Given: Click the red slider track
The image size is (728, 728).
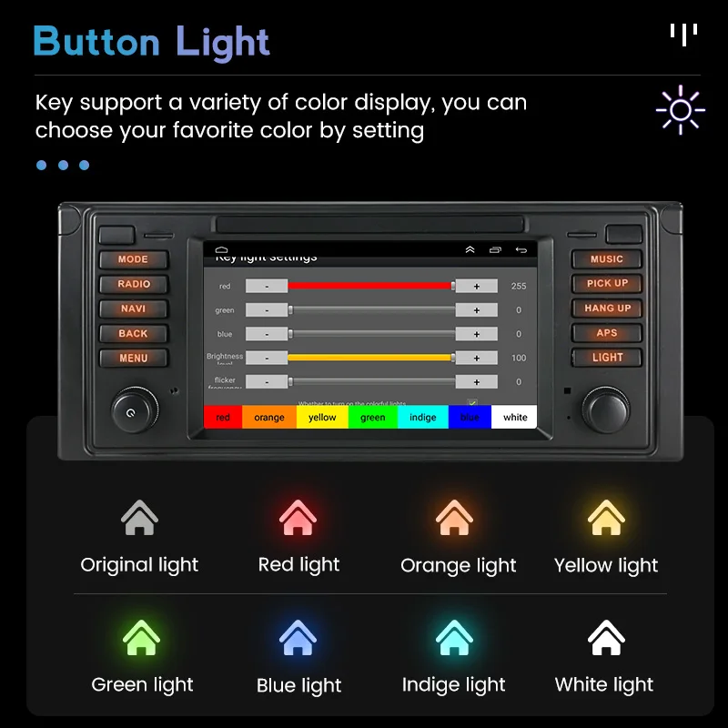Looking at the screenshot, I should (371, 286).
